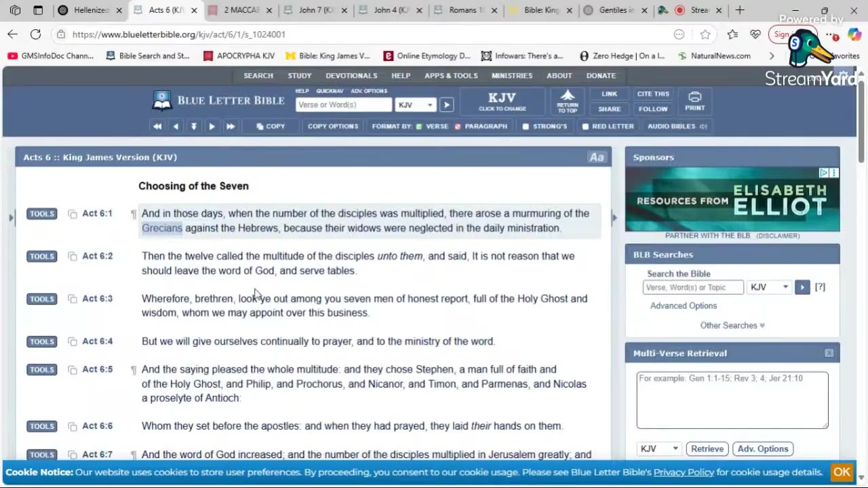Image resolution: width=868 pixels, height=488 pixels.
Task: Open Copy Options menu
Action: pyautogui.click(x=333, y=126)
